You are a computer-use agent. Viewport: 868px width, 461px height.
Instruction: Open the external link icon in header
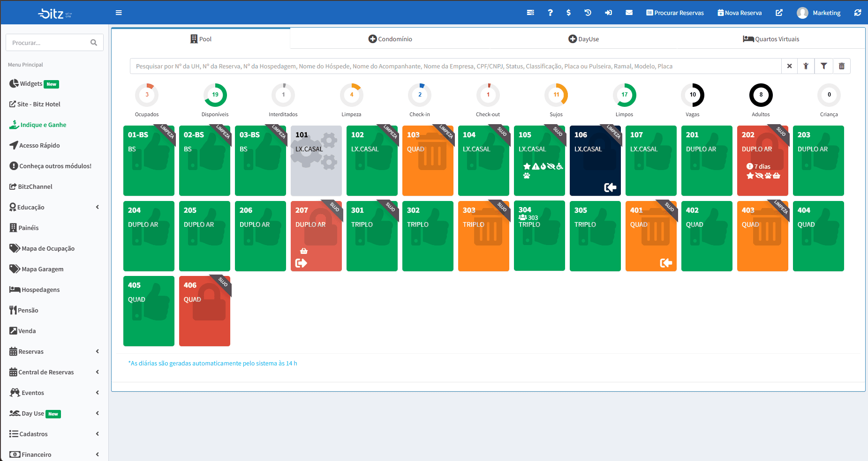779,13
